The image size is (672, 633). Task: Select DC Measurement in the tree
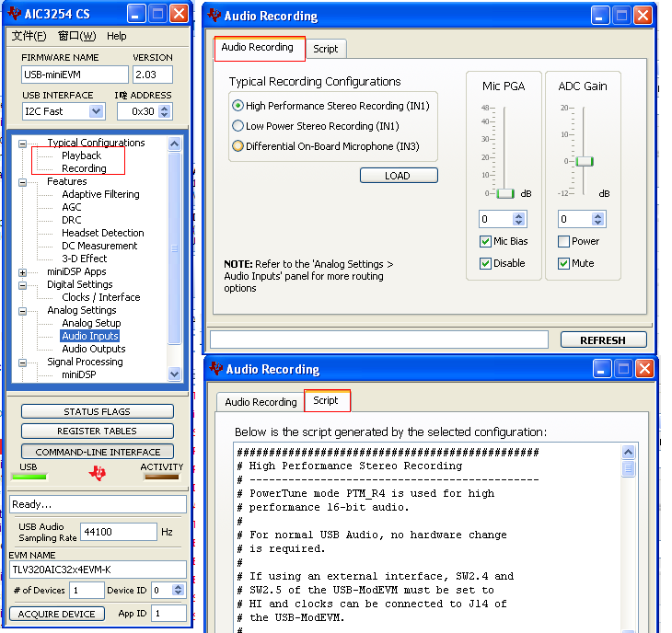99,246
